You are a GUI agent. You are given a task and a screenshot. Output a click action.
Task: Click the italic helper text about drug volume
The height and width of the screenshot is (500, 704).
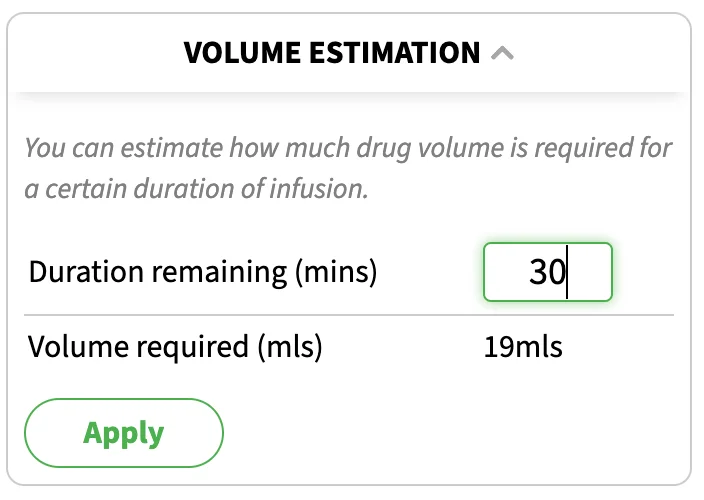pyautogui.click(x=348, y=168)
